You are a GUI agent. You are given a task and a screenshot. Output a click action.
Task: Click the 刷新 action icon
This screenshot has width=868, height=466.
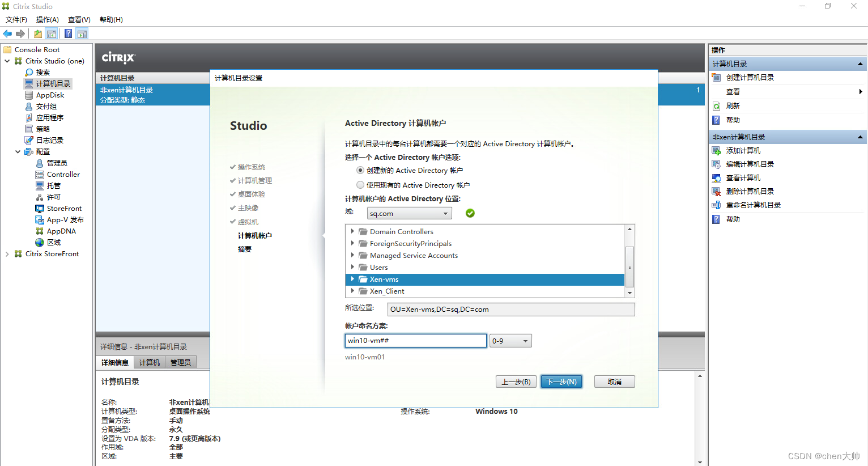(716, 106)
